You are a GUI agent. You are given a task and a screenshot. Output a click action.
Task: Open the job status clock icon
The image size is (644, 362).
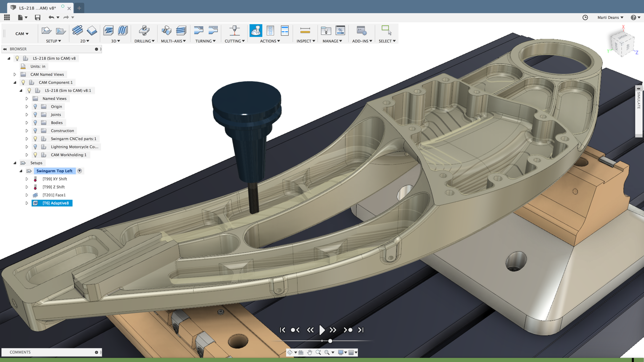coord(585,17)
